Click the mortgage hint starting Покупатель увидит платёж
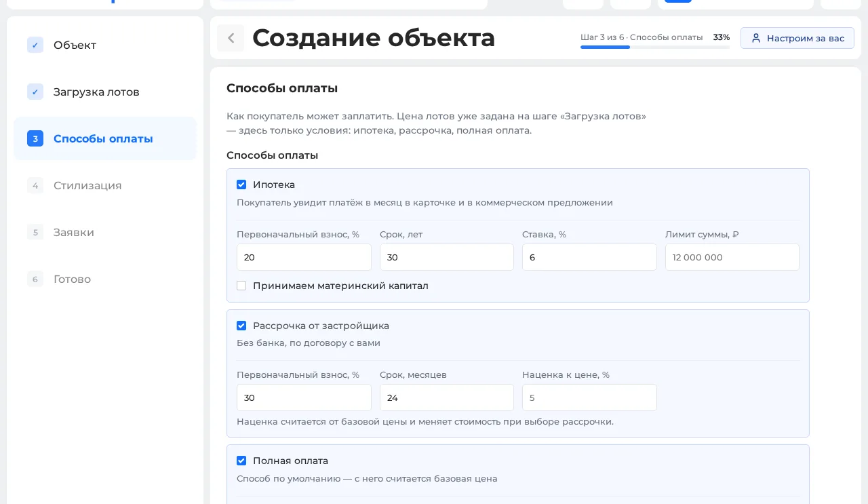The image size is (868, 504). [x=425, y=202]
